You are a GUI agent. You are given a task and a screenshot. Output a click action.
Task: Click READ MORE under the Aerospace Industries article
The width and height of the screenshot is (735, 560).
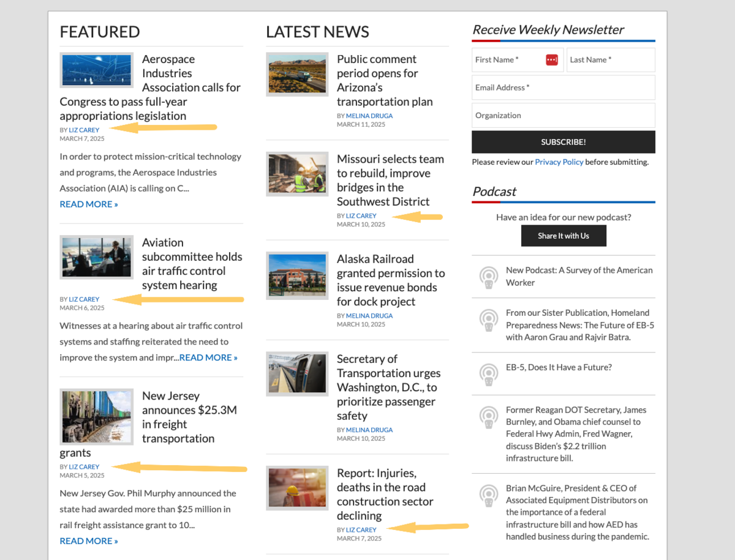[x=89, y=204]
